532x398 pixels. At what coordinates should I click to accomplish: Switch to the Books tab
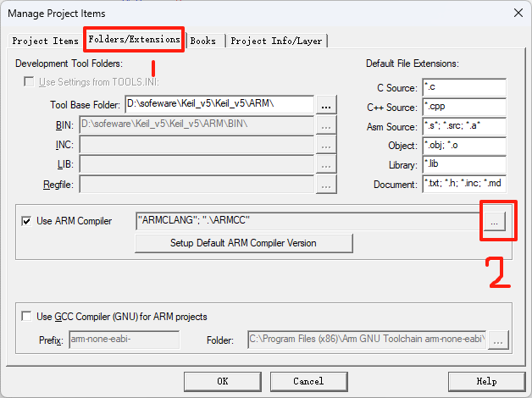tap(203, 41)
